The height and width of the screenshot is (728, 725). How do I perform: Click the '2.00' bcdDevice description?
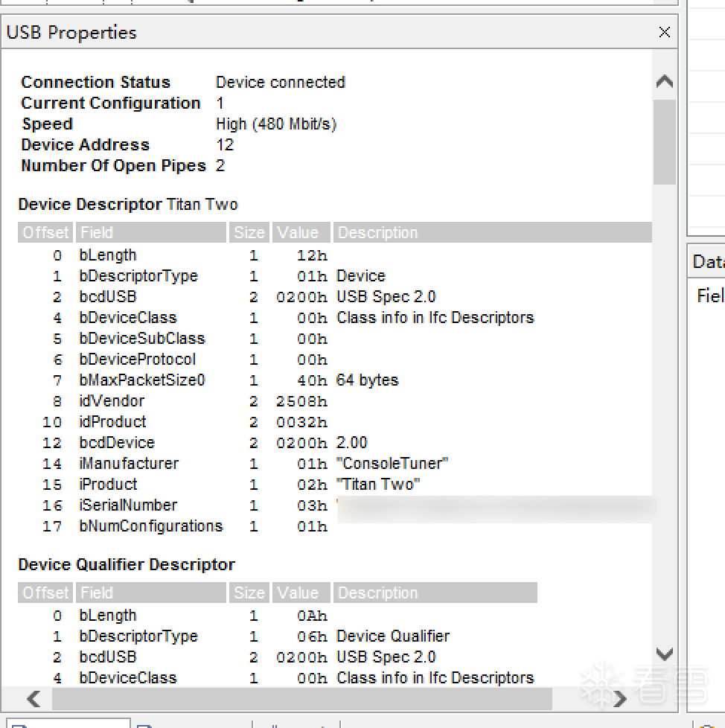coord(352,442)
